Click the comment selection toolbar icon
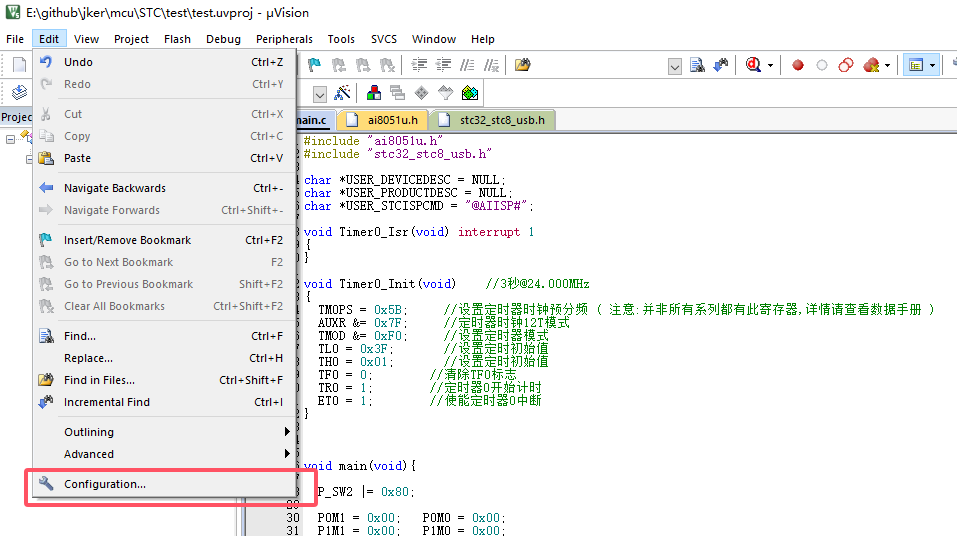This screenshot has height=536, width=957. [x=468, y=65]
